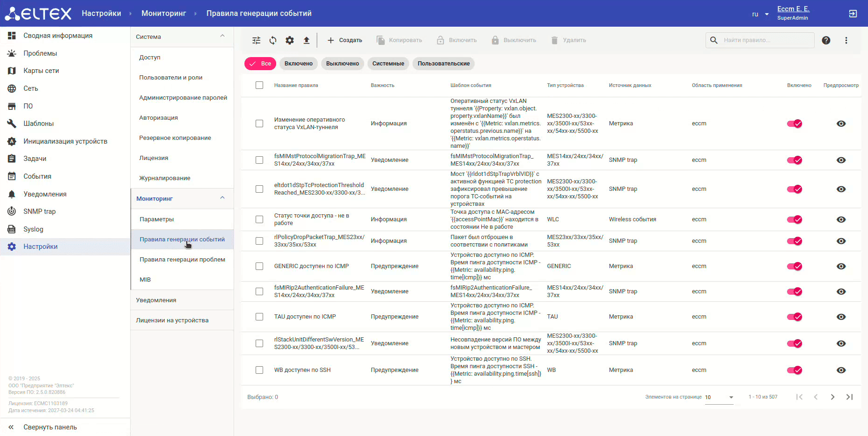Check the select-all rules header checkbox
Screen dimensions: 868x436
[x=259, y=85]
